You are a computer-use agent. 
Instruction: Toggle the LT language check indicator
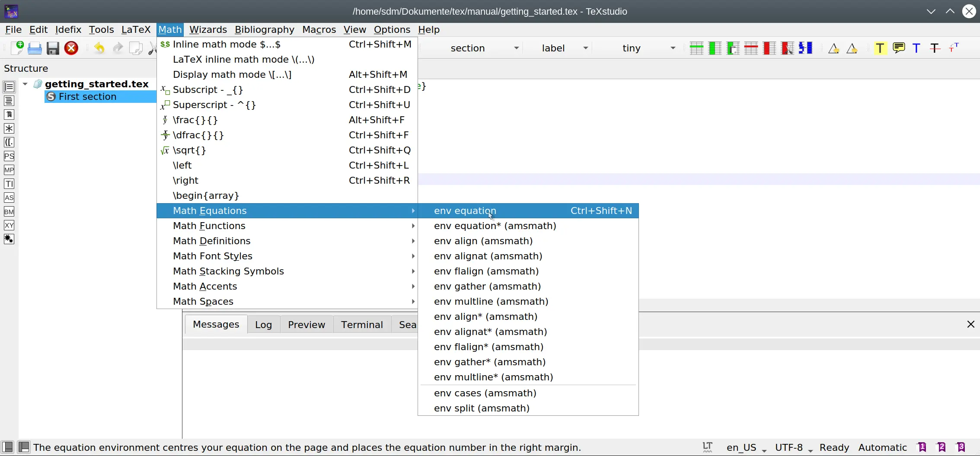tap(707, 447)
